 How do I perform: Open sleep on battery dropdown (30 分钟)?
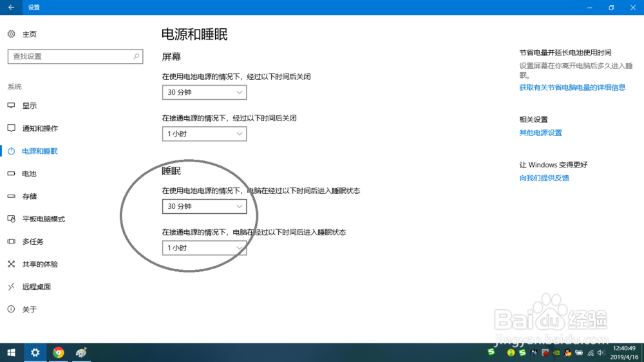205,206
